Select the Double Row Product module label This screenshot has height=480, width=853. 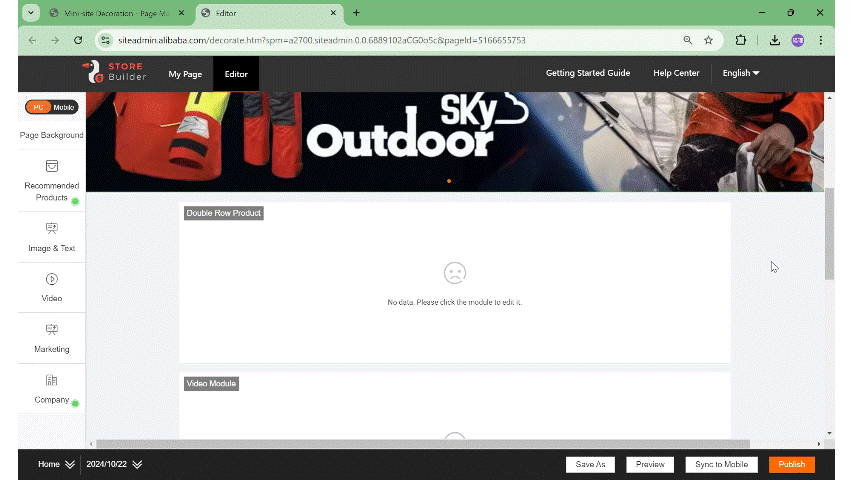coord(224,213)
